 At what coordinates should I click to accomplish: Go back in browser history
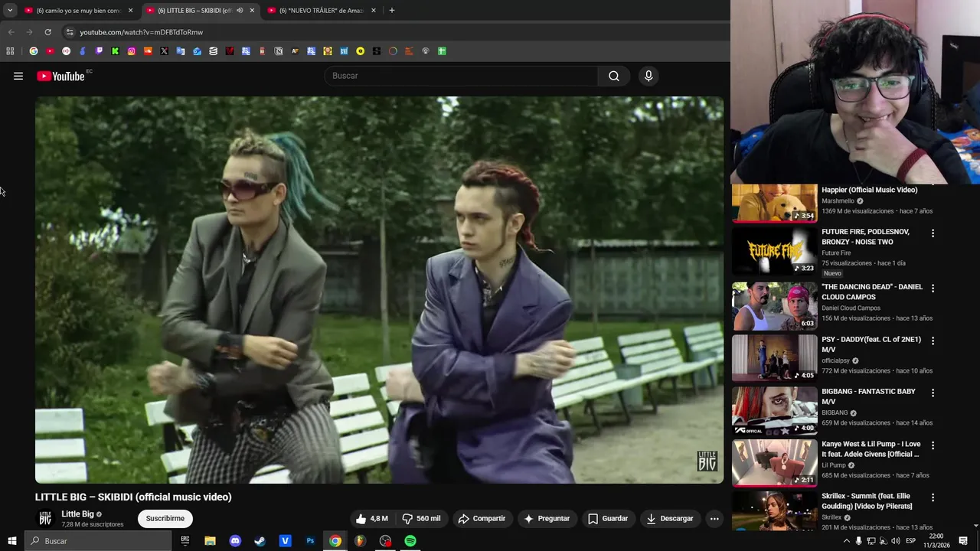(x=11, y=32)
